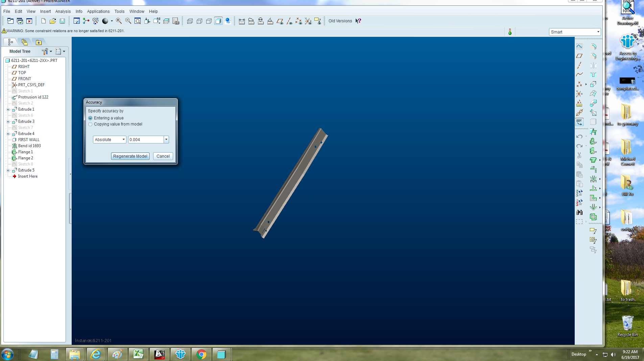Open the File menu
This screenshot has height=361, width=644.
pyautogui.click(x=7, y=11)
